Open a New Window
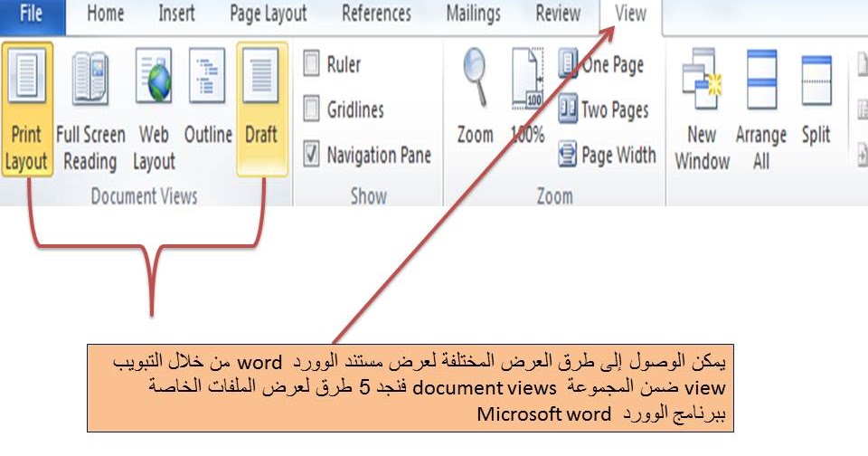The width and height of the screenshot is (868, 456). pyautogui.click(x=702, y=109)
